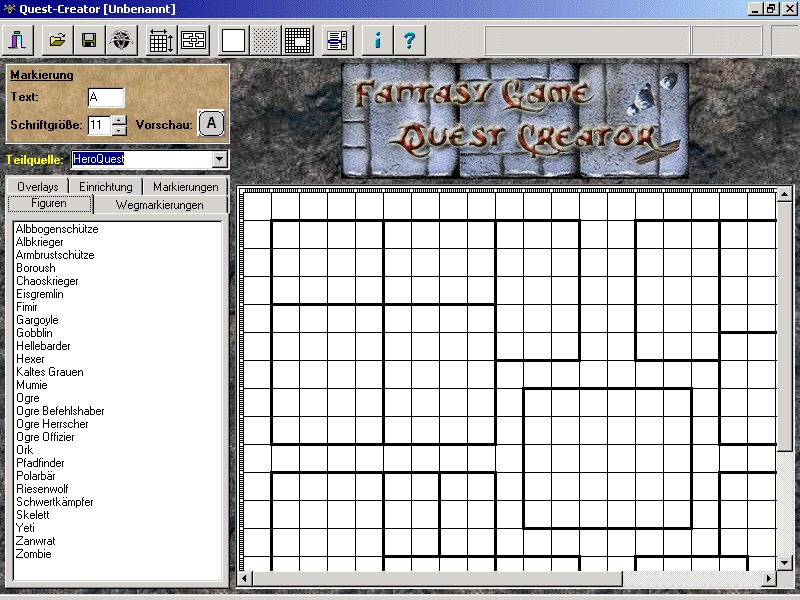800x600 pixels.
Task: Select Gargoyle in figure list
Action: [x=37, y=320]
